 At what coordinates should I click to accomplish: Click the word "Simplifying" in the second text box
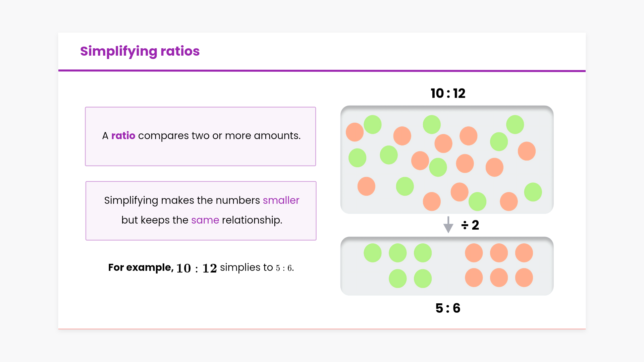131,200
